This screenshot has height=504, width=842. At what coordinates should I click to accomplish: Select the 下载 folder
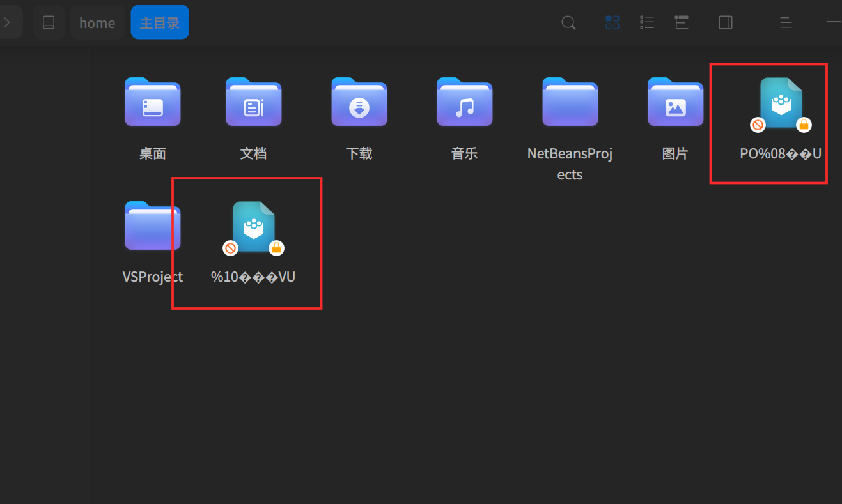359,119
